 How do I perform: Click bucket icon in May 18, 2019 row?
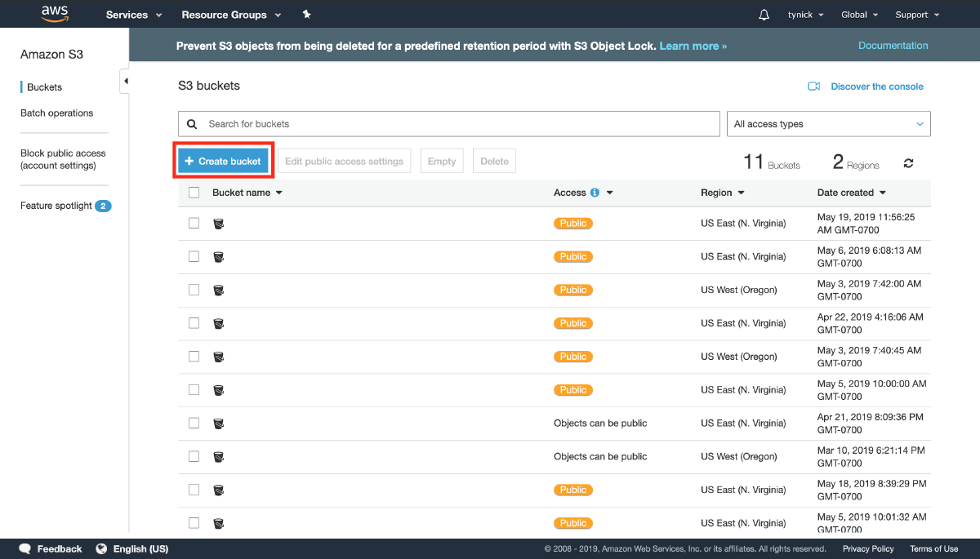(x=218, y=490)
